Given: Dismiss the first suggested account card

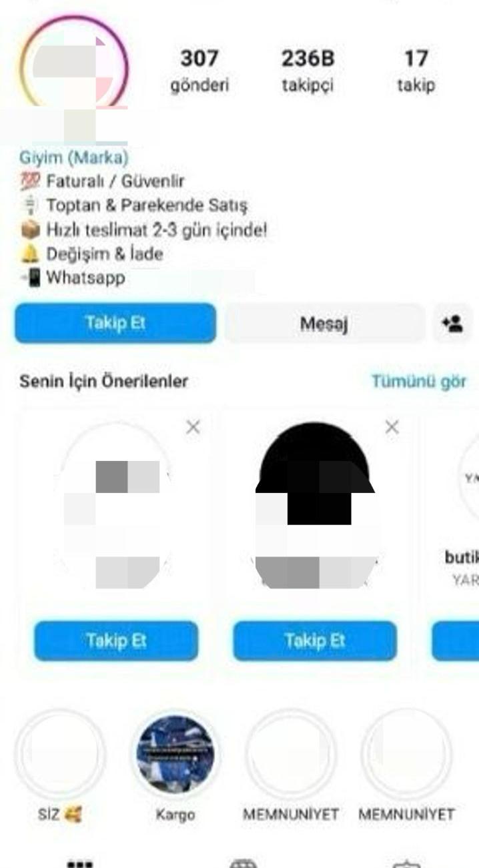Looking at the screenshot, I should (x=193, y=428).
